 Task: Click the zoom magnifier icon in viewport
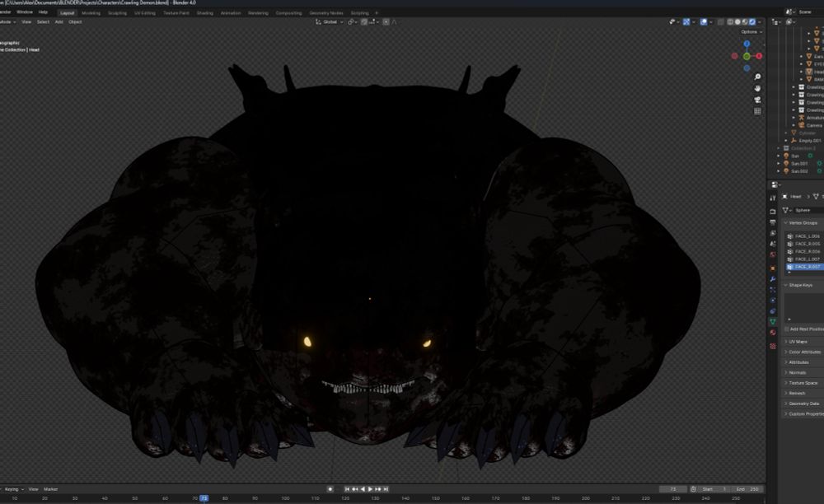(757, 77)
